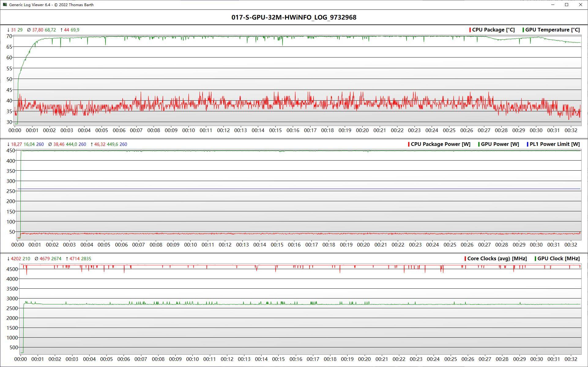
Task: Click GPU Clock [MHz] legend label
Action: pos(558,259)
